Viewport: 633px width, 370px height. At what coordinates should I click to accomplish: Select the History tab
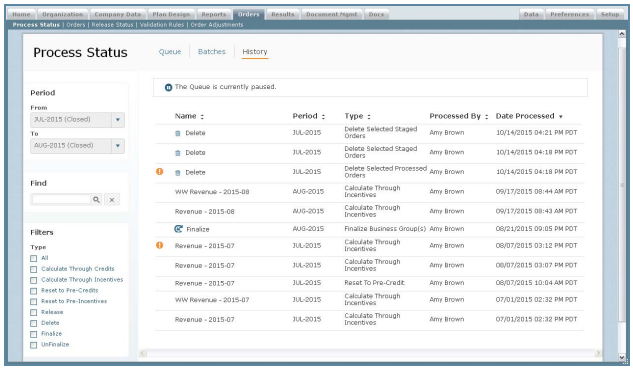[255, 52]
